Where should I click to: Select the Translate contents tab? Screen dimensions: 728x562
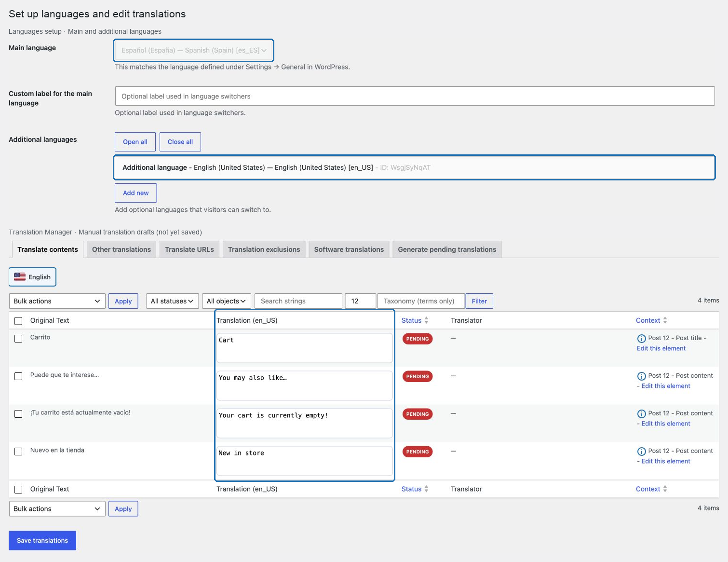(x=48, y=249)
